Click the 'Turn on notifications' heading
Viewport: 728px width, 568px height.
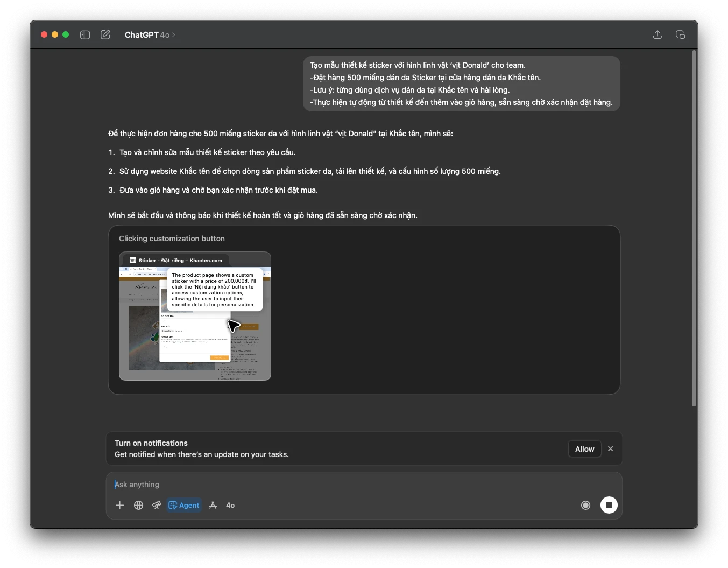pos(151,443)
